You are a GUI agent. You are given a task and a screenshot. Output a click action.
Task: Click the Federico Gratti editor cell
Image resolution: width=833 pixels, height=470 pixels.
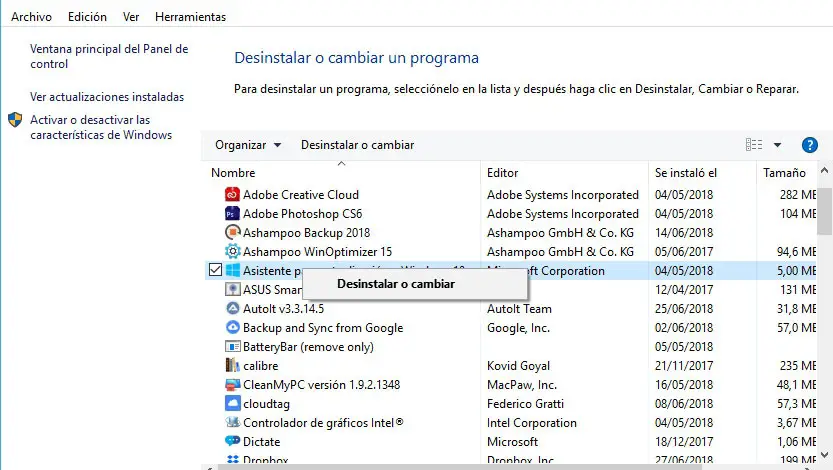[x=525, y=404]
